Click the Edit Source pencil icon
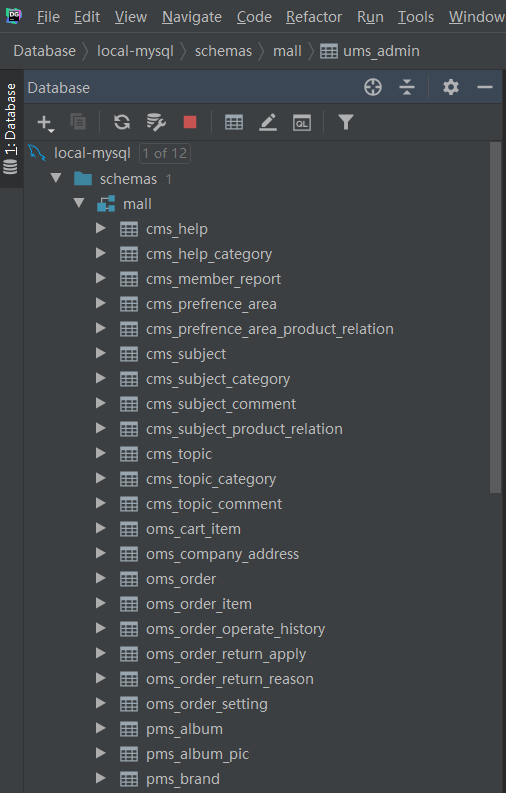The image size is (506, 793). (268, 122)
